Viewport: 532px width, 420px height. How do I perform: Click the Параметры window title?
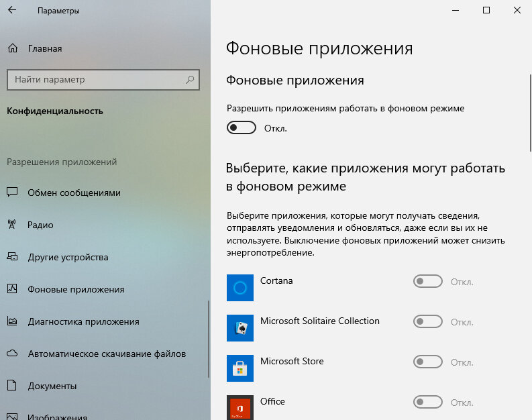(58, 11)
